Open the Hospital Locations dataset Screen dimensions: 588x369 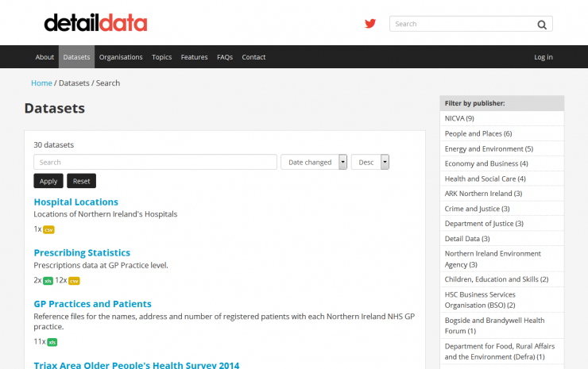tap(76, 202)
